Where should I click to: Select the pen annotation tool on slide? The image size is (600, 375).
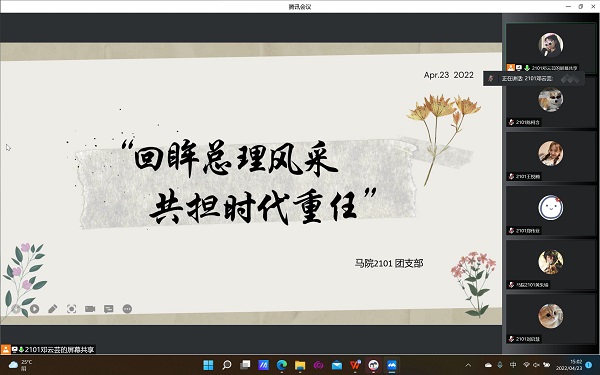(x=53, y=309)
